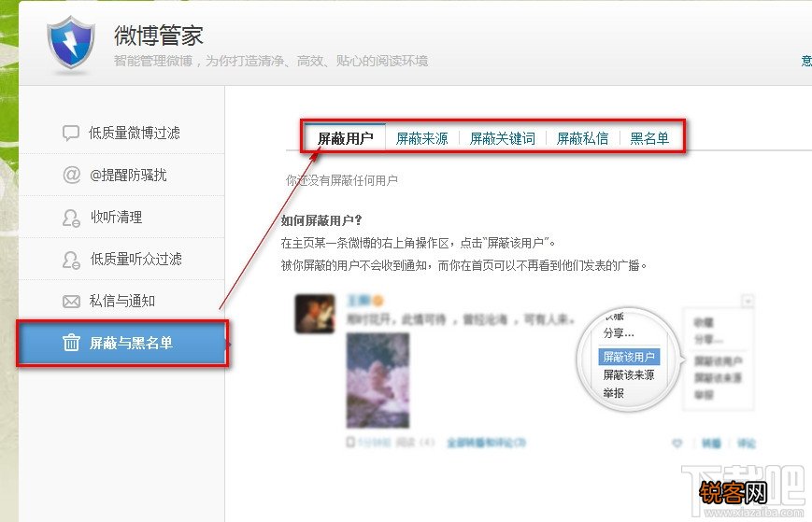Select 屏蔽与黑名单 in the sidebar
The image size is (812, 522).
tap(122, 343)
